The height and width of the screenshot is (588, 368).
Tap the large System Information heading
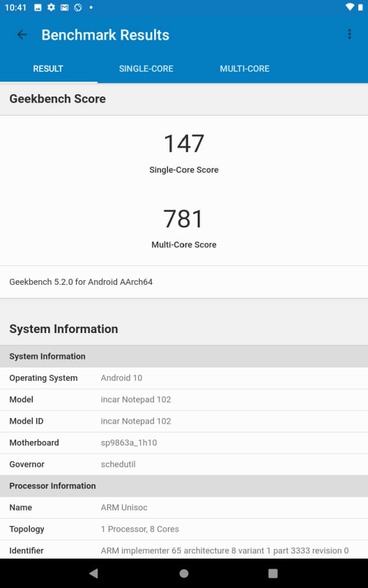pos(63,329)
